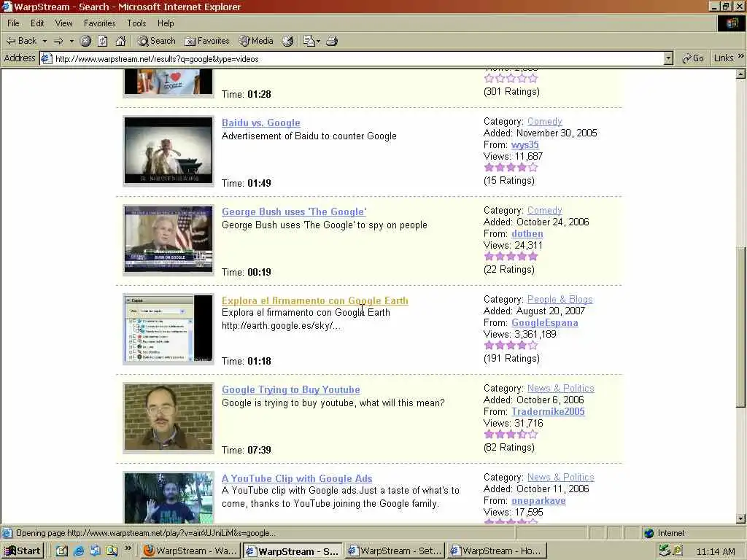Visit uploader Tradermike2005's profile

click(548, 412)
